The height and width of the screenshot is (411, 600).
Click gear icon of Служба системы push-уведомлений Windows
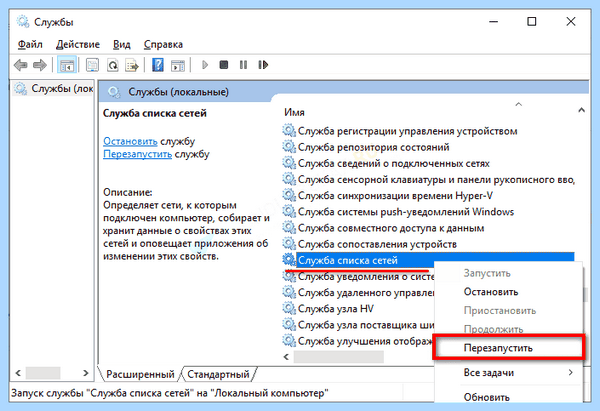(x=289, y=212)
